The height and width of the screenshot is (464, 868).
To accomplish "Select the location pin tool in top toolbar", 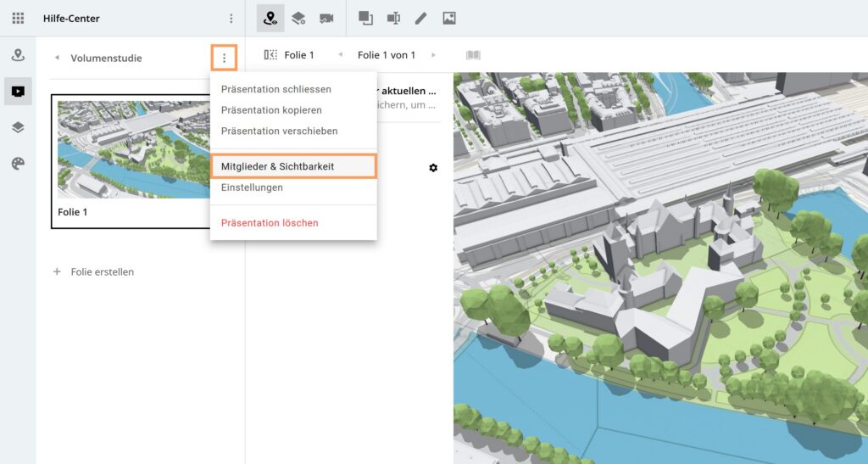I will 270,18.
